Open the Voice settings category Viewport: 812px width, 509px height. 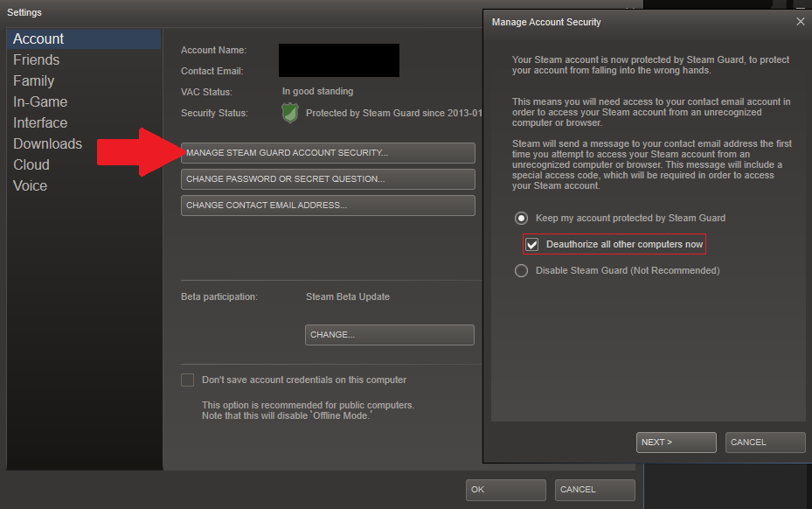(x=30, y=185)
